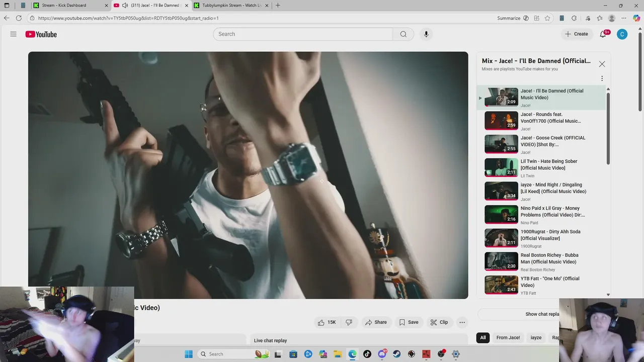644x362 pixels.
Task: Open the favorites list icon
Action: (x=600, y=18)
